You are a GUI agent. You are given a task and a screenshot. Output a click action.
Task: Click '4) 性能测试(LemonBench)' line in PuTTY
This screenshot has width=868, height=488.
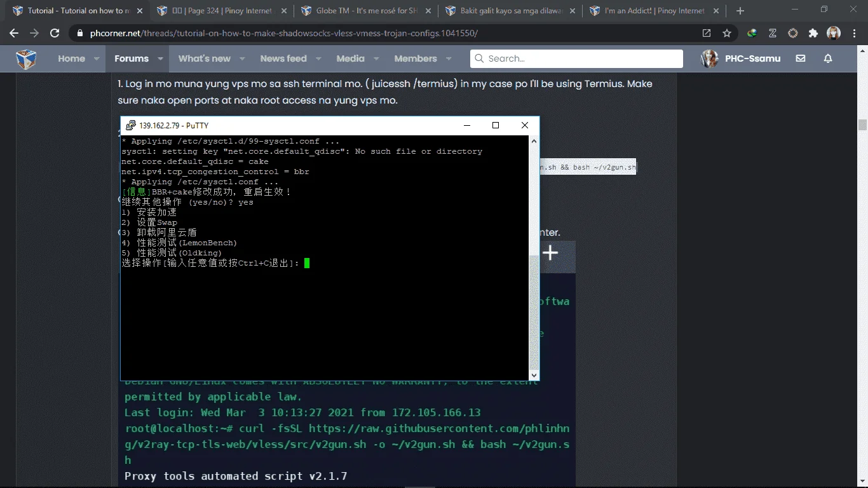point(179,243)
